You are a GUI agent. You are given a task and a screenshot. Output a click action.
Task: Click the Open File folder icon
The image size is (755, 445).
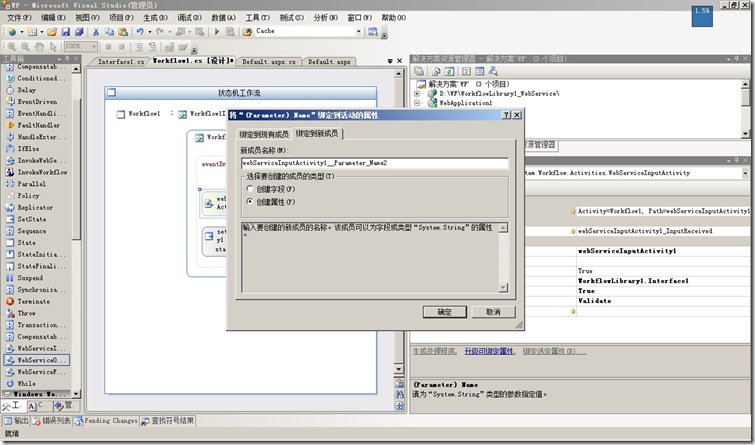point(52,32)
